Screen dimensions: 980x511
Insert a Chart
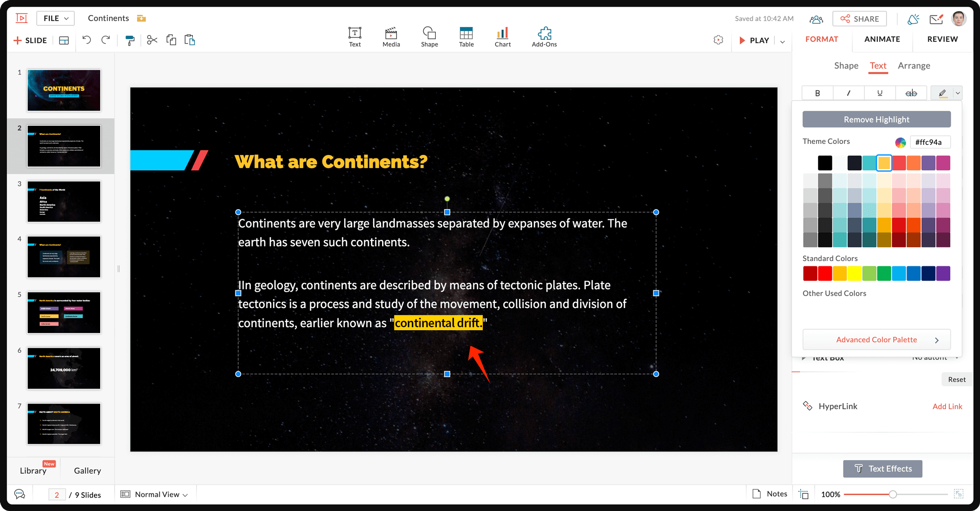502,37
